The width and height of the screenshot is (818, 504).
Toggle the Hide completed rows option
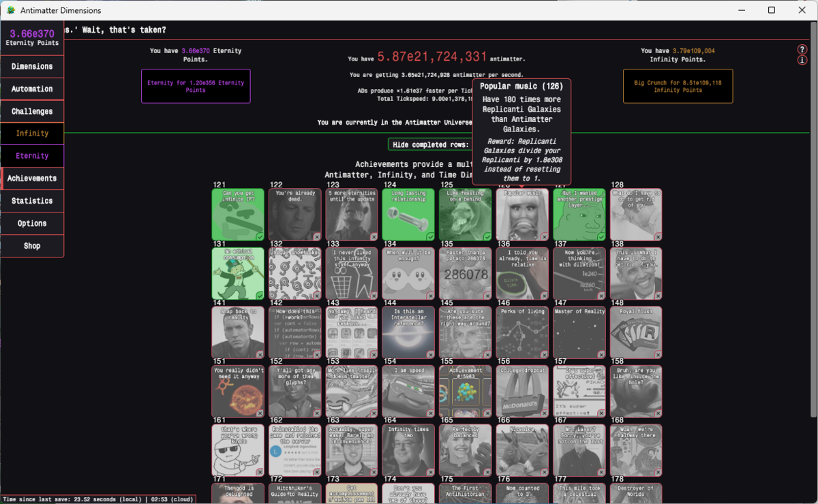pyautogui.click(x=430, y=144)
